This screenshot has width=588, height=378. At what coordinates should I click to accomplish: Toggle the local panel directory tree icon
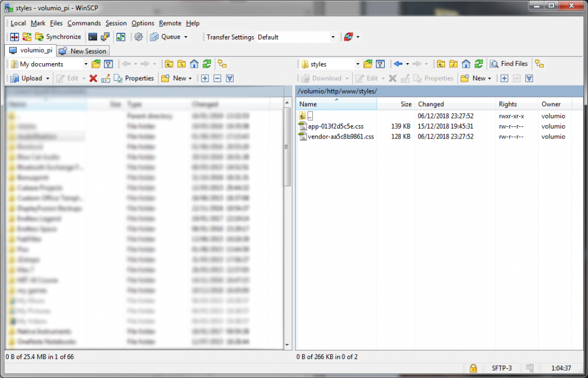coord(222,64)
